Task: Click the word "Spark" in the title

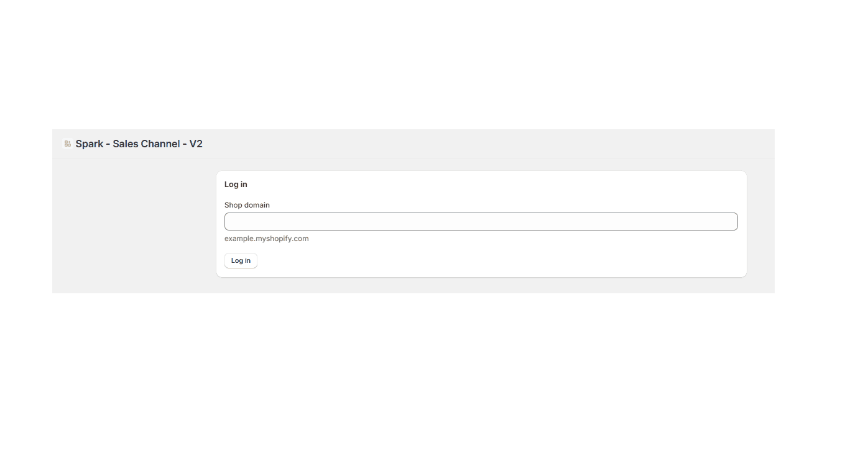Action: tap(90, 144)
